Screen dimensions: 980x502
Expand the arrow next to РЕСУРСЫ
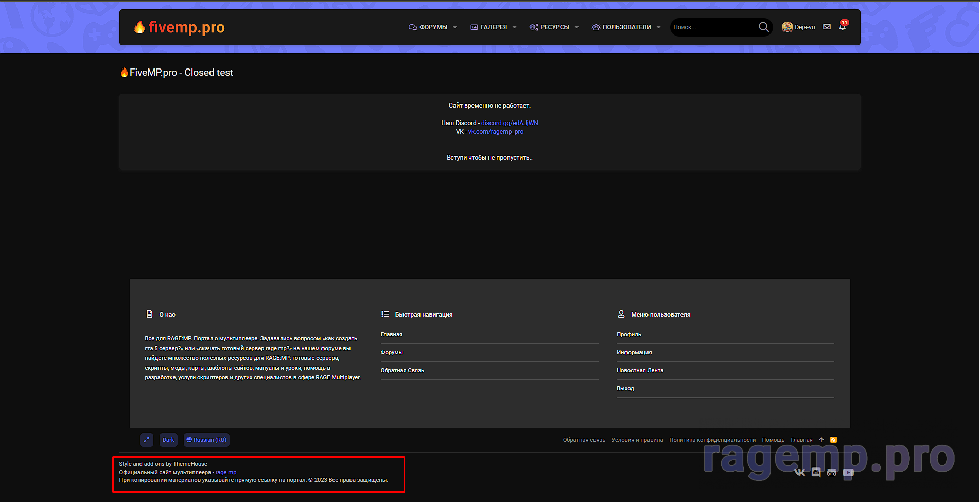pyautogui.click(x=576, y=27)
